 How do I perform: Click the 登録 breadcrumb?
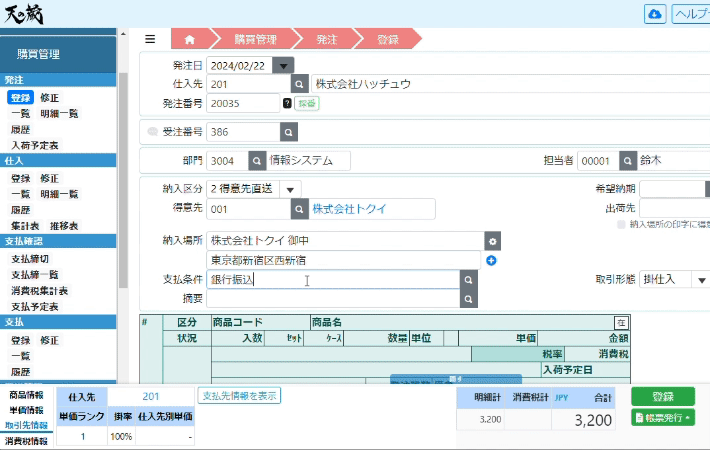388,39
